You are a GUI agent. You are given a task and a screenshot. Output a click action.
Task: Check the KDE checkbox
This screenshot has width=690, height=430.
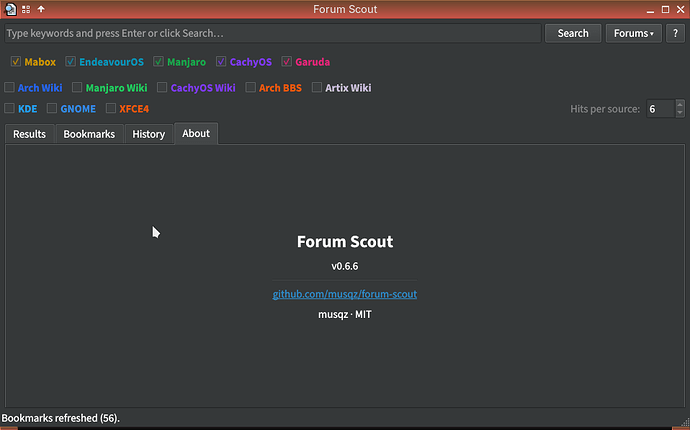tap(9, 108)
